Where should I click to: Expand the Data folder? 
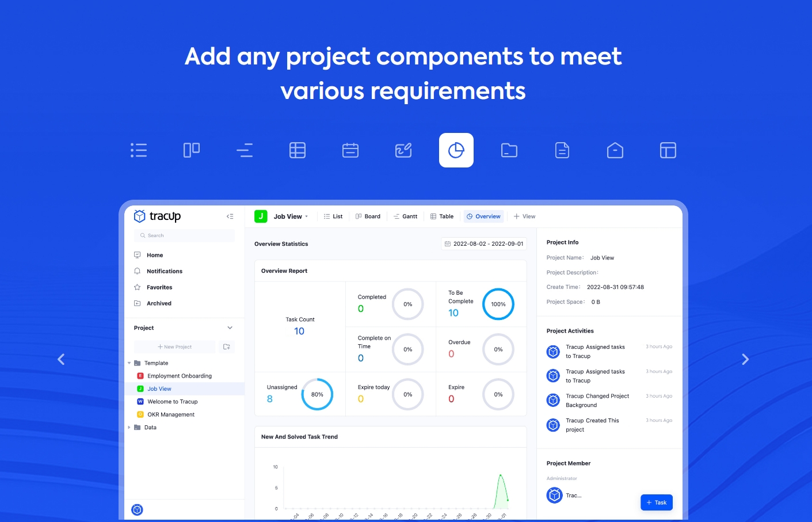click(x=129, y=427)
